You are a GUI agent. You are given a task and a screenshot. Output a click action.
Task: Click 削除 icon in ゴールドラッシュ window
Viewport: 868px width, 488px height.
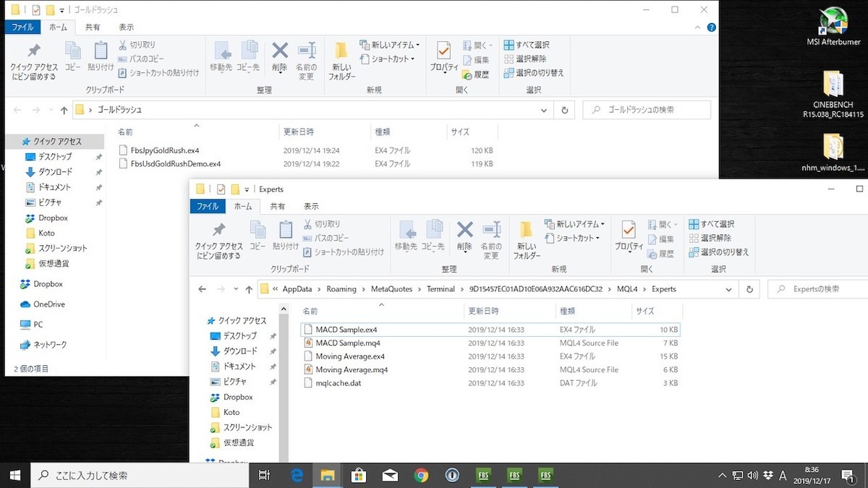pos(280,56)
